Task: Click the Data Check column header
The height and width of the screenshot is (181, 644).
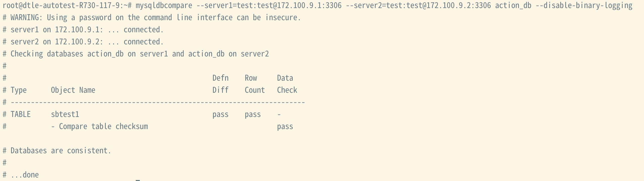Action: pyautogui.click(x=287, y=84)
